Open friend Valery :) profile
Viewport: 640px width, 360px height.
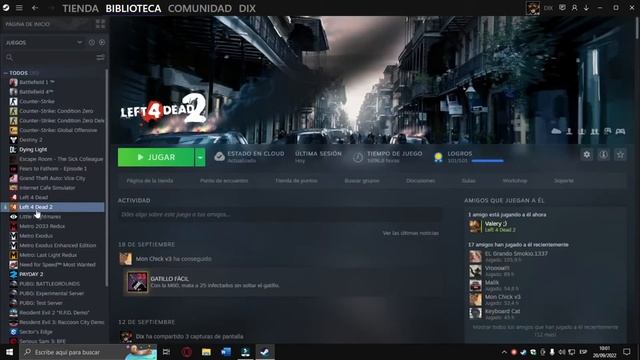pos(496,224)
